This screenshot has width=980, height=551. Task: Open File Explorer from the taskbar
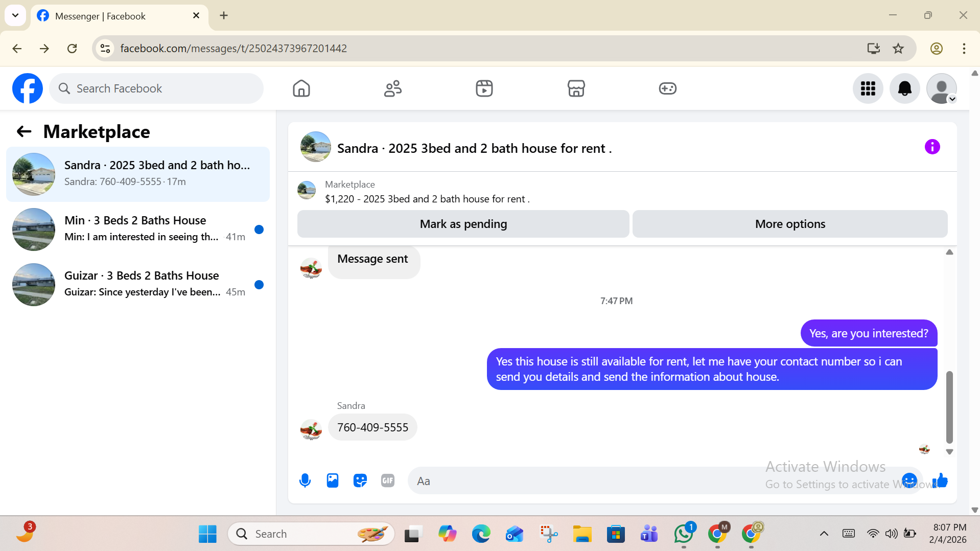(582, 534)
